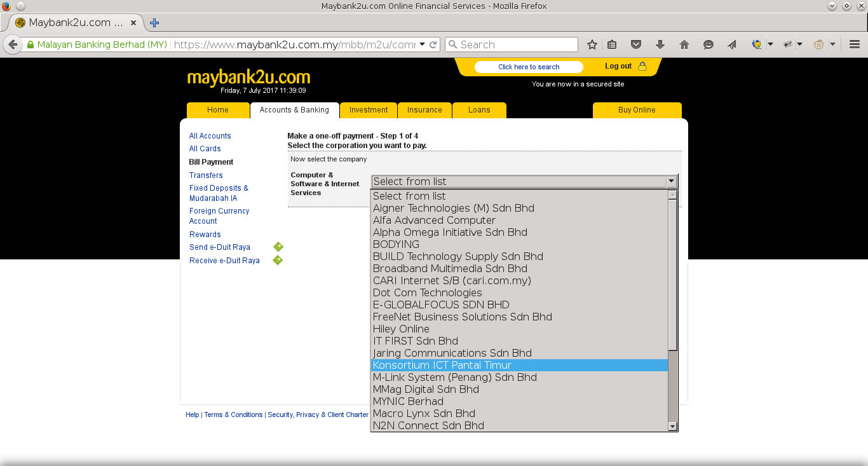Open Security, Privacy & Client Charter link
Image resolution: width=868 pixels, height=466 pixels.
[x=318, y=415]
